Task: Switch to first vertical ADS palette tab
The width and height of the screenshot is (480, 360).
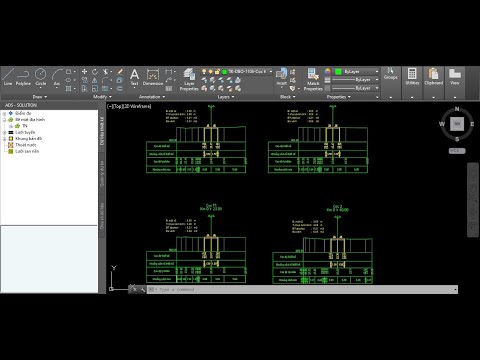Action: coord(102,131)
